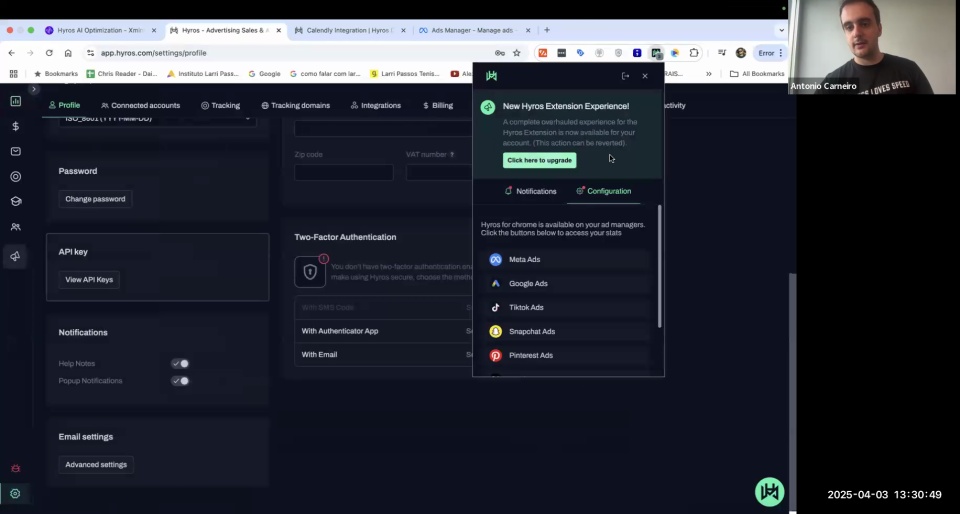Click the shield icon under Two-Factor Authentication
Viewport: 960px width, 514px height.
[310, 272]
